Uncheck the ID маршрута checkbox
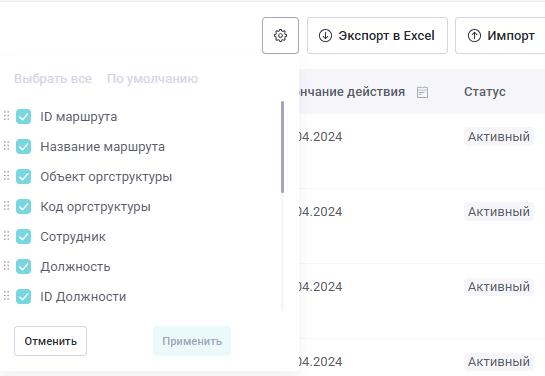Screen dimensions: 545x376 (x=23, y=116)
